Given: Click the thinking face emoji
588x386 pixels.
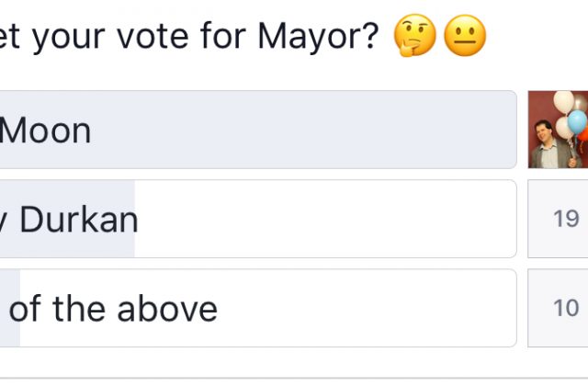Looking at the screenshot, I should [414, 36].
